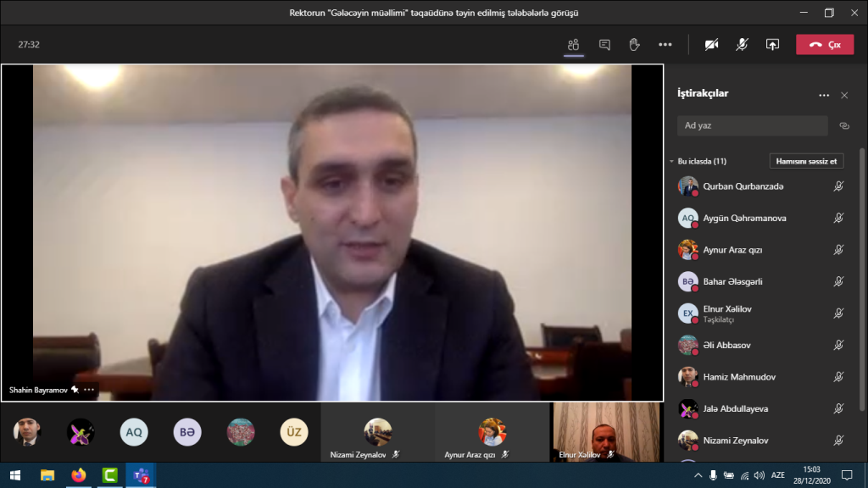Open more actions menu in the meeting toolbar

(x=665, y=45)
